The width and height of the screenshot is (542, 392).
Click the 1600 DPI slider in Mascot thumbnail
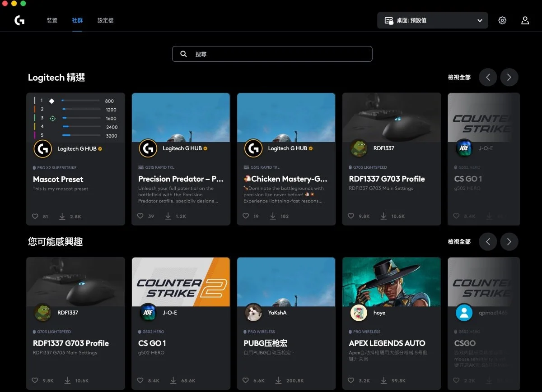80,118
